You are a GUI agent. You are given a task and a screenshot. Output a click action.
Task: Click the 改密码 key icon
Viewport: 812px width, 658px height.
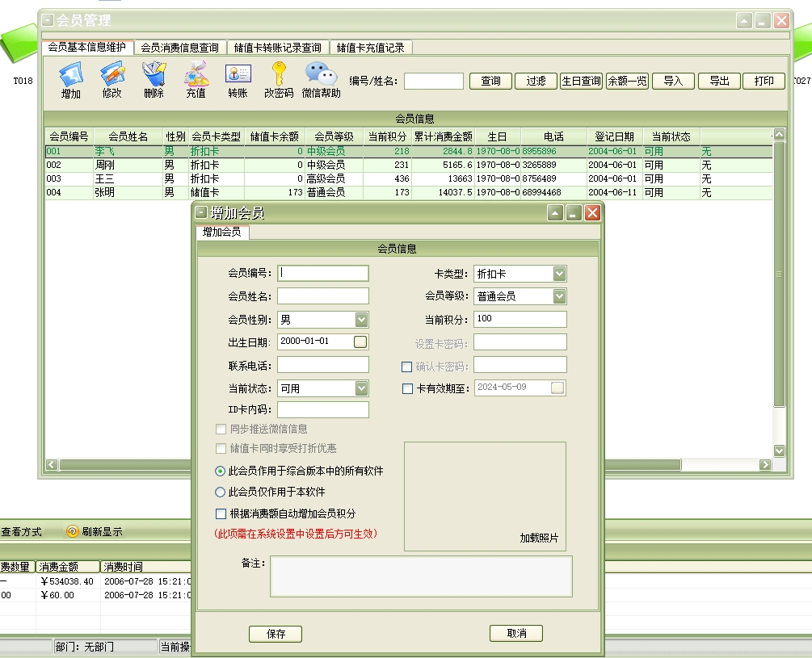(x=279, y=76)
